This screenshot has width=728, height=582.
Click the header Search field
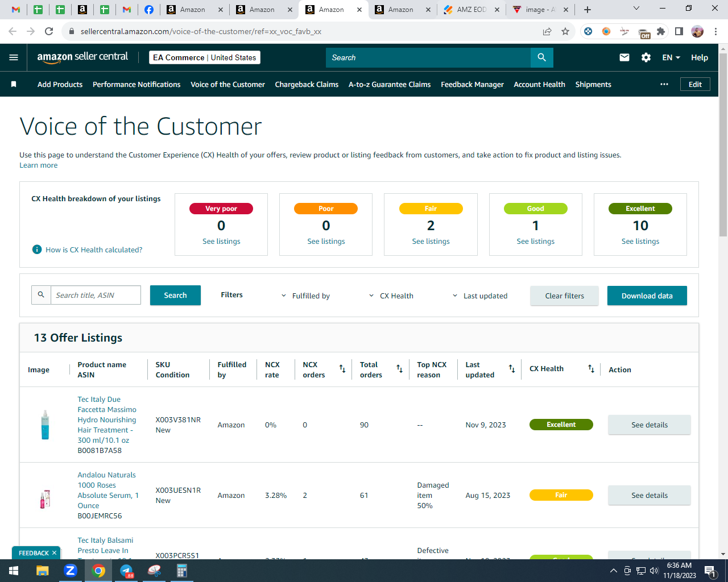pos(428,57)
